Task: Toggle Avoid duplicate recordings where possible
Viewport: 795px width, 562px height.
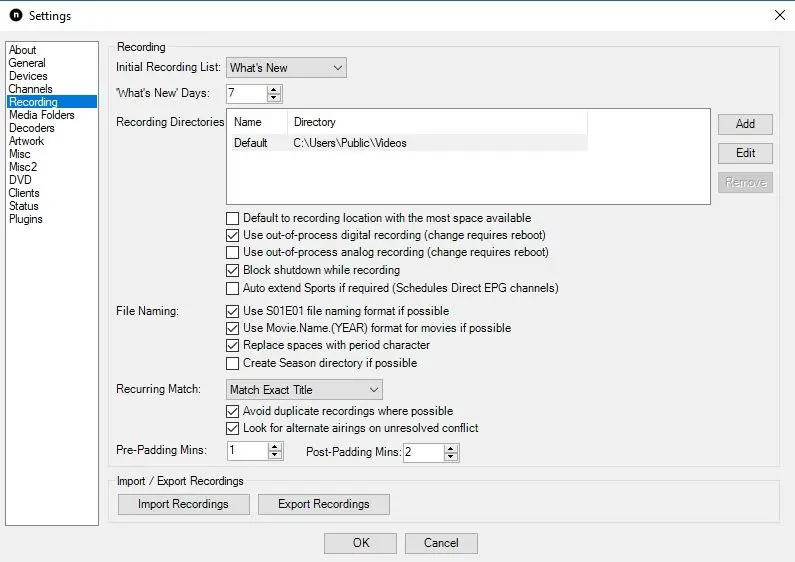Action: [232, 411]
